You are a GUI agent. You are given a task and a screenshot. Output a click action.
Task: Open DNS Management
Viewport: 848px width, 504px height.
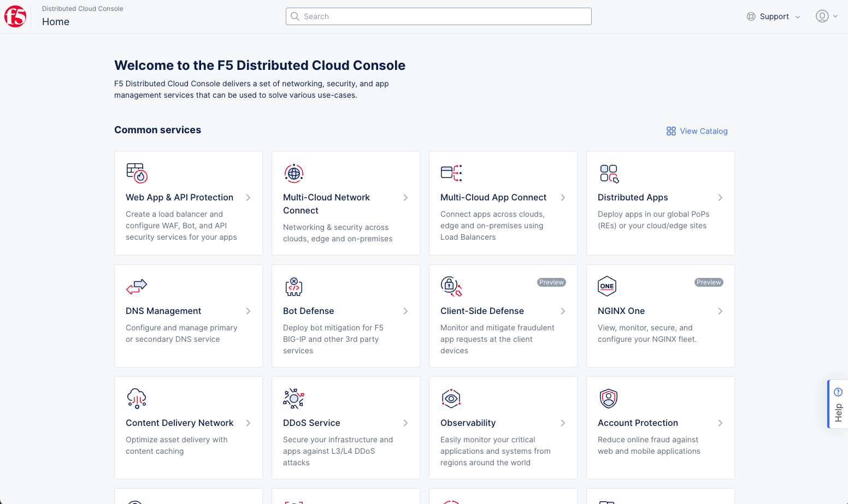(x=163, y=311)
